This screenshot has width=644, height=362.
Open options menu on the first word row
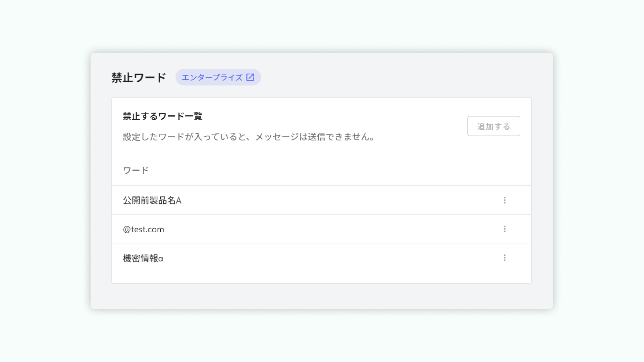click(x=504, y=200)
